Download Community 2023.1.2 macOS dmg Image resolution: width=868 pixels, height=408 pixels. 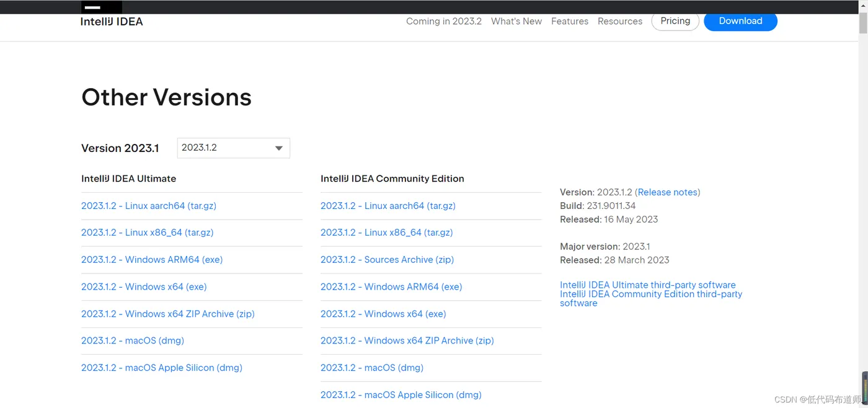(x=372, y=368)
